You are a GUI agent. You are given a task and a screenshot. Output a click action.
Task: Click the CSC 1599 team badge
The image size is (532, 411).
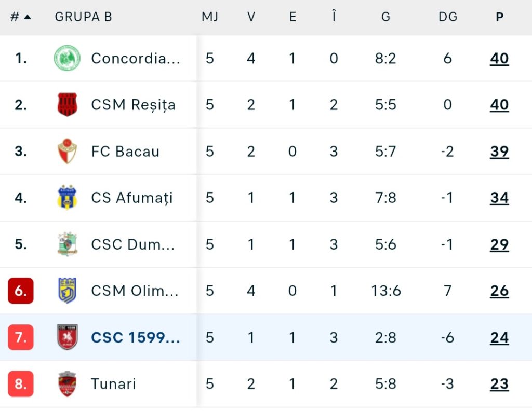click(67, 337)
